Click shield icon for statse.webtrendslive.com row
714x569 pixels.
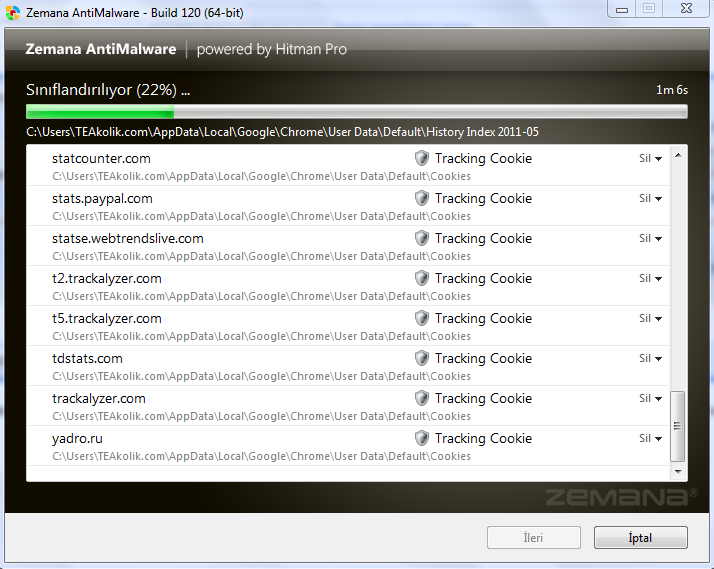pos(422,239)
